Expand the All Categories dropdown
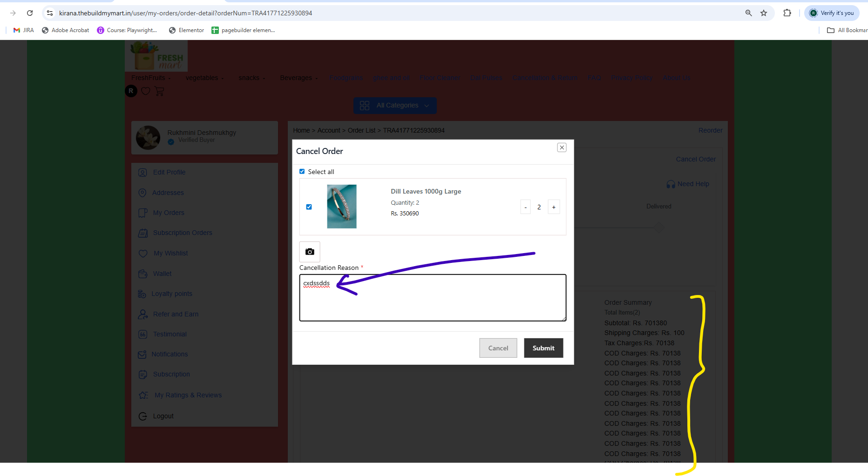This screenshot has width=868, height=476. coord(395,106)
